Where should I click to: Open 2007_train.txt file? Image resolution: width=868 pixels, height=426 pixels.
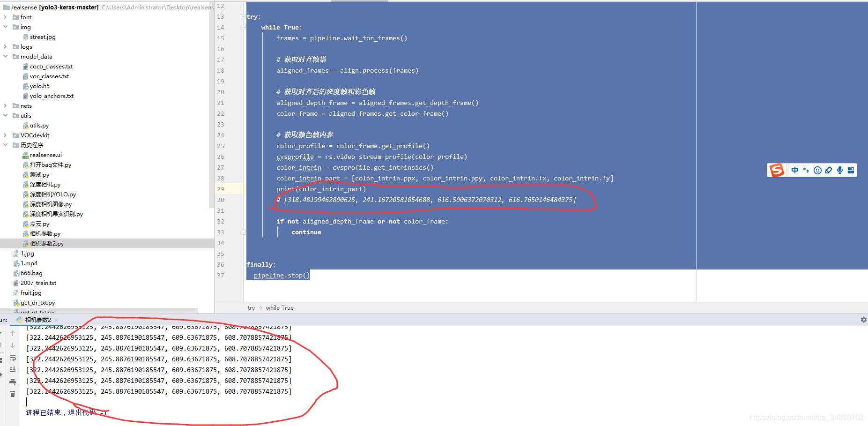pos(38,283)
